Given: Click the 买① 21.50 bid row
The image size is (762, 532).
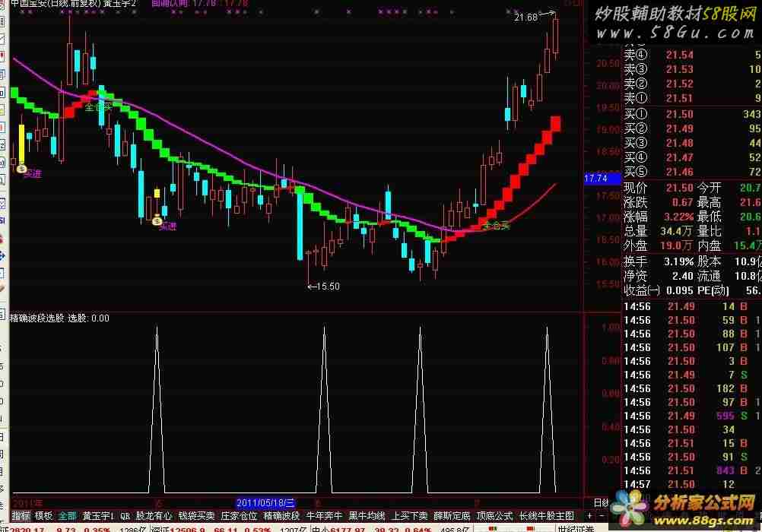Looking at the screenshot, I should (x=693, y=114).
